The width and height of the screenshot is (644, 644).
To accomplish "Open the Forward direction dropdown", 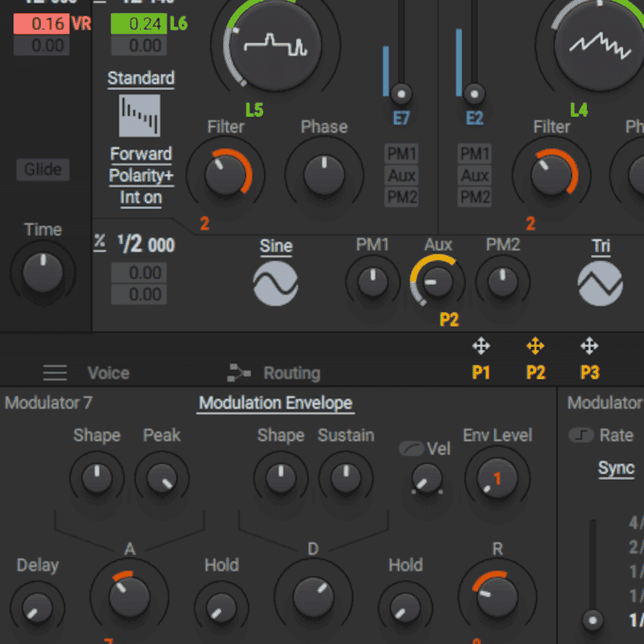I will point(141,154).
